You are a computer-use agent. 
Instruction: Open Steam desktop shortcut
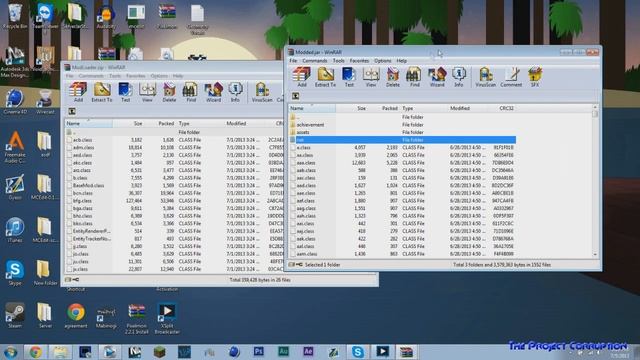click(x=15, y=315)
